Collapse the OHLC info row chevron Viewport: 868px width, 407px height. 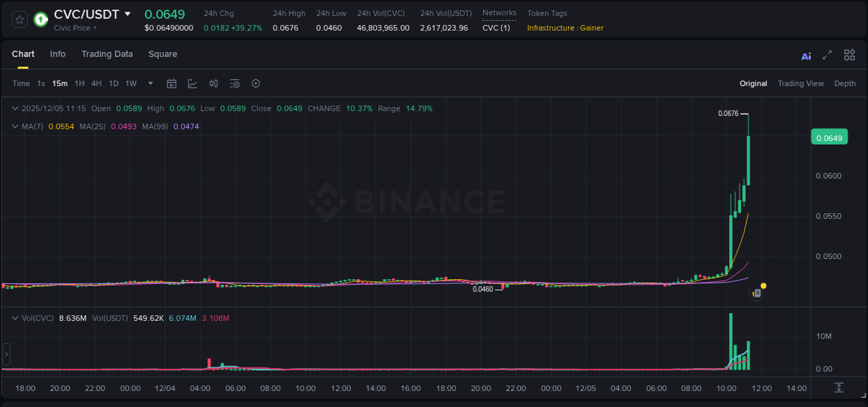coord(15,108)
